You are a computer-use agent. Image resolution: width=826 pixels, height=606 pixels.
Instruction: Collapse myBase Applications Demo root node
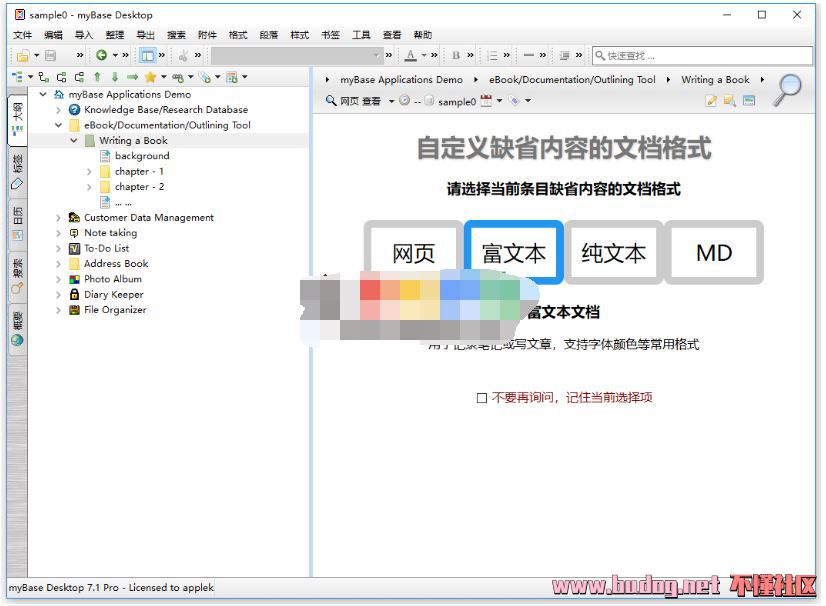coord(43,94)
